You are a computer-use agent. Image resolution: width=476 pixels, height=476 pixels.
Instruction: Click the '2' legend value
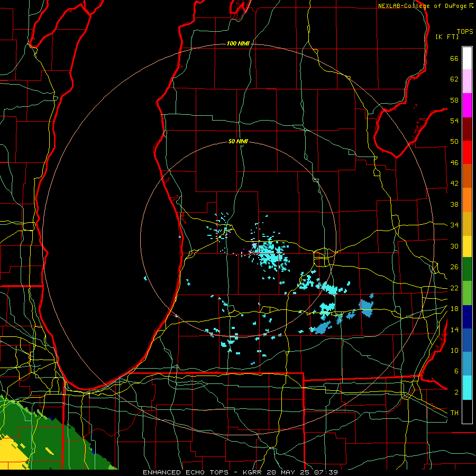456,392
